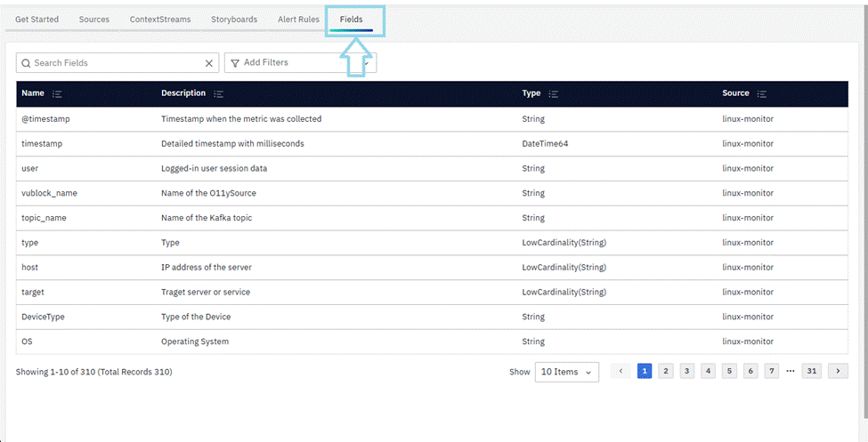This screenshot has width=868, height=442.
Task: Select the Alert Rules tab
Action: click(298, 20)
